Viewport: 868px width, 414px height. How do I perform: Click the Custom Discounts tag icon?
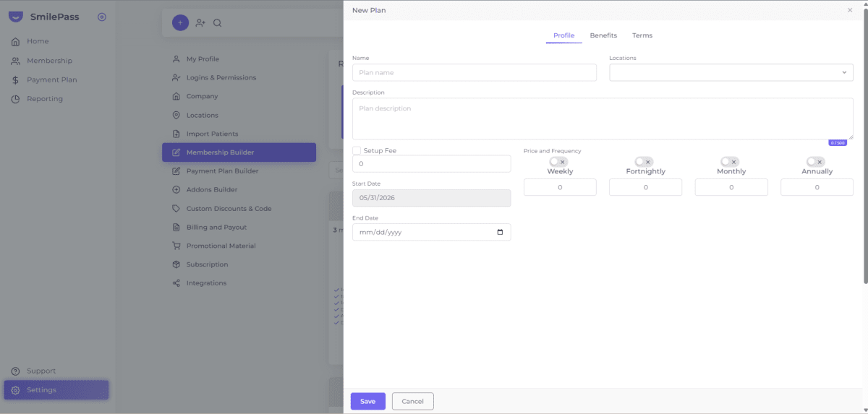176,209
